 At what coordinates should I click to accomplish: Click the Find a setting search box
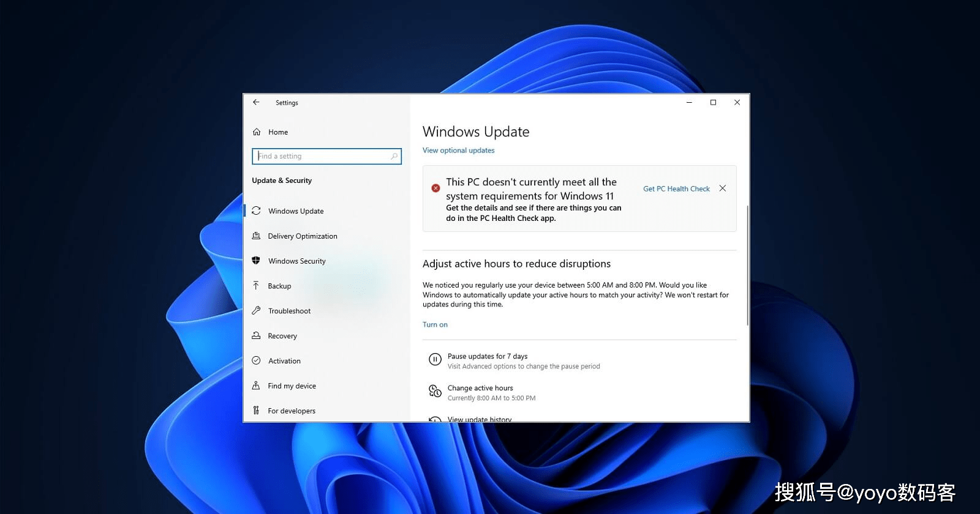[326, 156]
